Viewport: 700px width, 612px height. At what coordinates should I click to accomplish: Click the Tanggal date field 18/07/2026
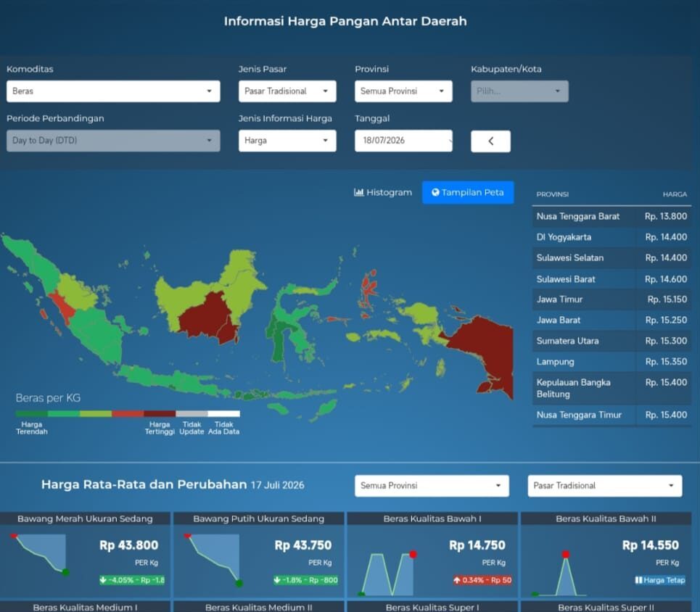(x=403, y=141)
